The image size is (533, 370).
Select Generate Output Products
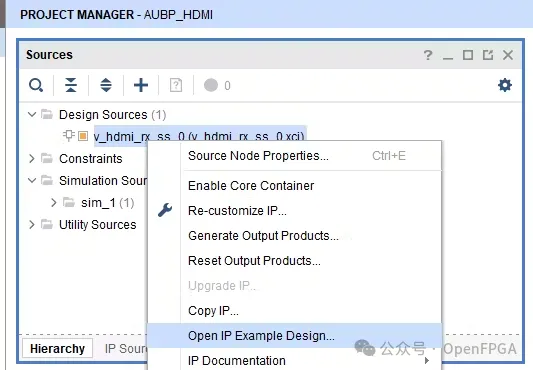tap(295, 236)
